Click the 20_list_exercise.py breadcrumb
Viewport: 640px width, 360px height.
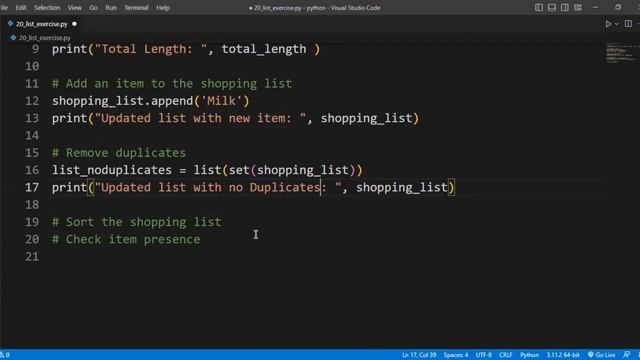coord(44,38)
